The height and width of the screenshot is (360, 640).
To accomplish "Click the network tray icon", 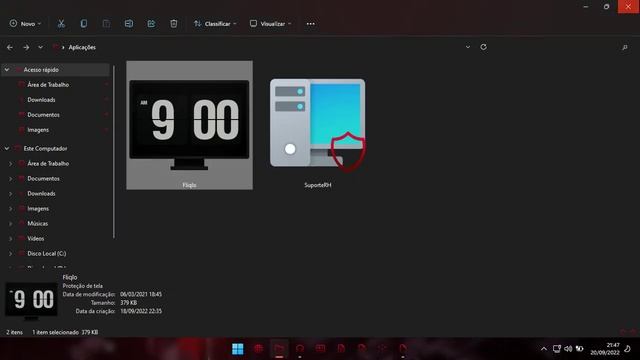I will (x=557, y=349).
